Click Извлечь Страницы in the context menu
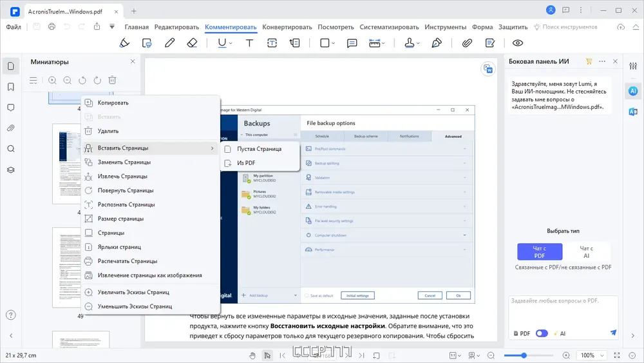The image size is (644, 363). point(122,177)
